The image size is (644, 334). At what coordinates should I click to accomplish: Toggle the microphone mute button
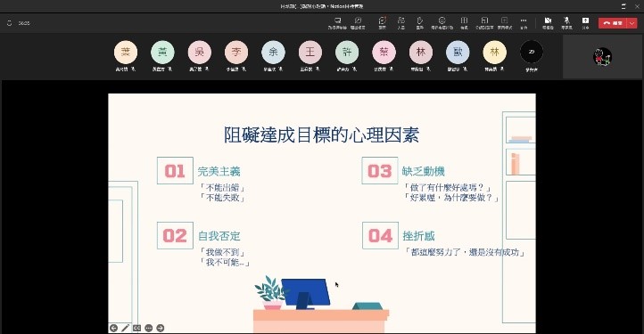[566, 23]
